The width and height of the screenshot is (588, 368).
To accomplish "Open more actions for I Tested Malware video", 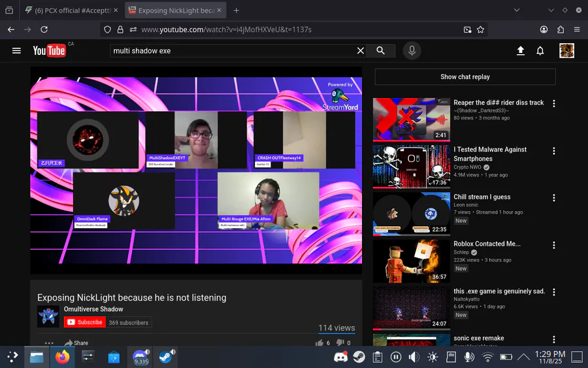I will pyautogui.click(x=554, y=151).
